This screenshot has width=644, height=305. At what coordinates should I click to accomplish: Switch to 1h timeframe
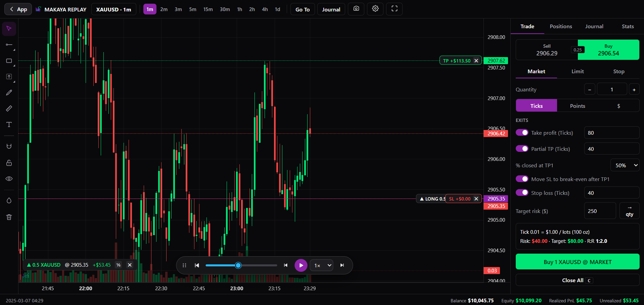tap(239, 9)
